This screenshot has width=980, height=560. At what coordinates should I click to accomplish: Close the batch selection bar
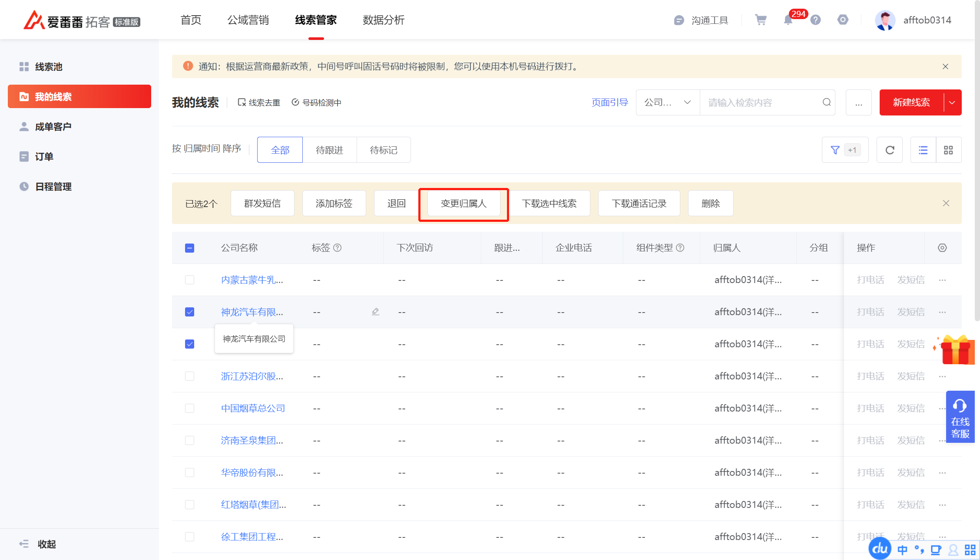point(946,203)
